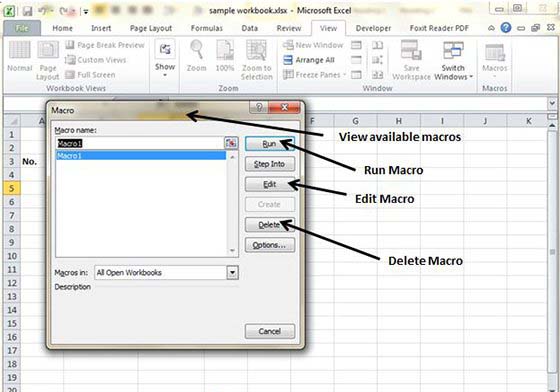560x392 pixels.
Task: Switch to the Insert tab
Action: click(101, 28)
